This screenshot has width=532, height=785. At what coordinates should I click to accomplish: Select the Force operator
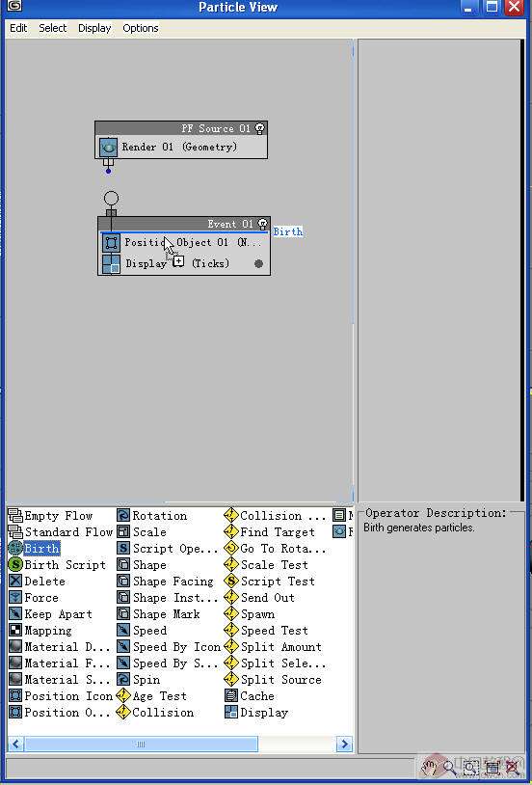tap(34, 598)
